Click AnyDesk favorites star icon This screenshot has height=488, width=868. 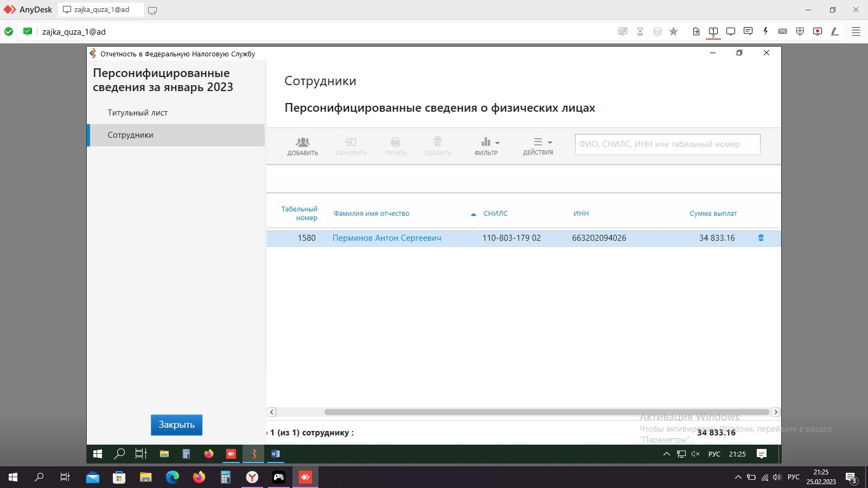click(674, 31)
